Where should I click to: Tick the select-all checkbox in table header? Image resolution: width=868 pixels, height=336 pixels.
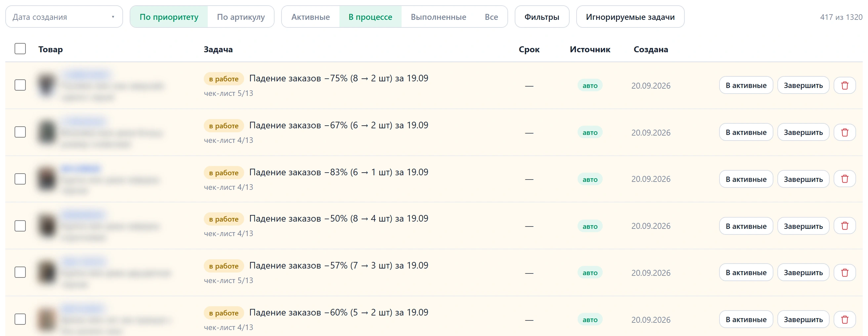[x=20, y=49]
